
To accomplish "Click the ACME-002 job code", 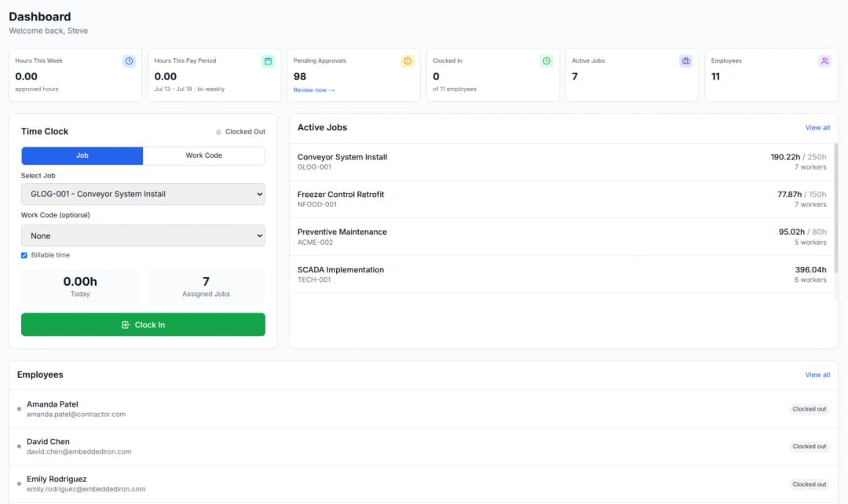I will [x=316, y=243].
